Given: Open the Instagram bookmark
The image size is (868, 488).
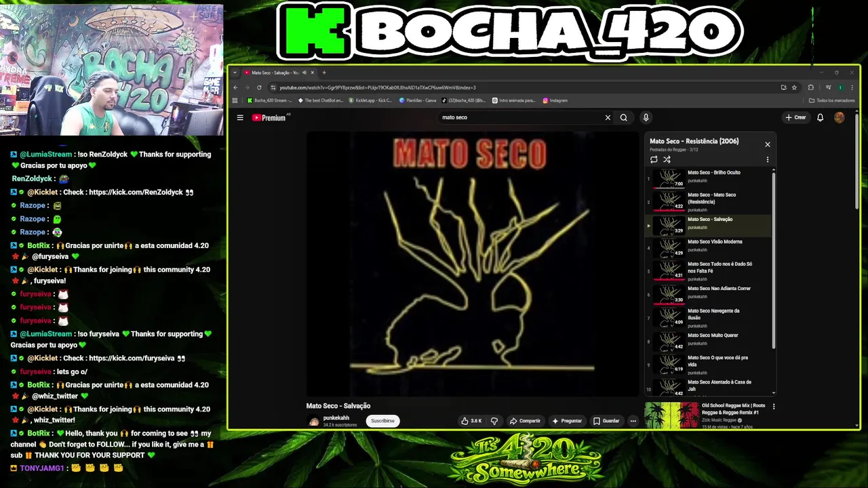Looking at the screenshot, I should tap(555, 100).
